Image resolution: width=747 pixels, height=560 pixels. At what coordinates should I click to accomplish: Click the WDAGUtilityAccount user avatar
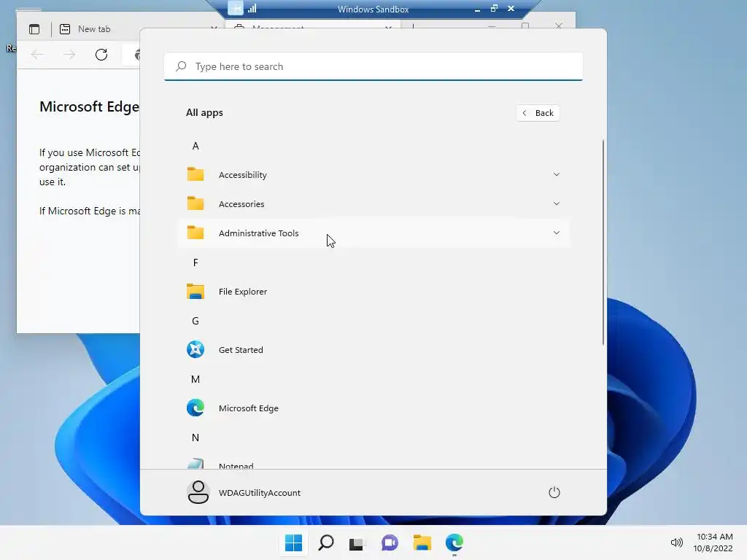tap(198, 492)
